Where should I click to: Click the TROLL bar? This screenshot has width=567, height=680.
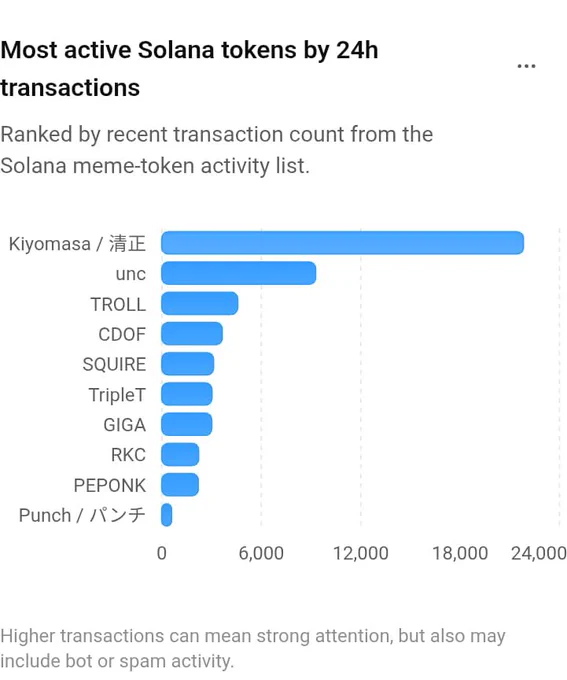[200, 304]
